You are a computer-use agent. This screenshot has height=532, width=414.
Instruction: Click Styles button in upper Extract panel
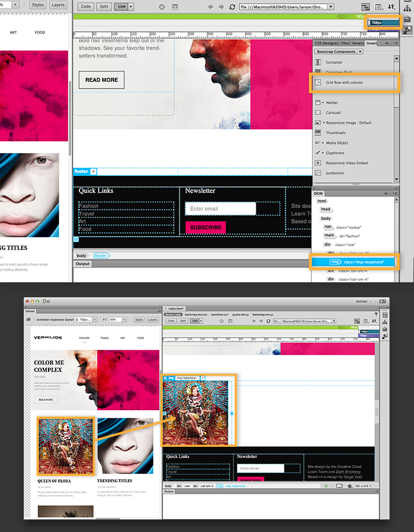click(x=38, y=5)
